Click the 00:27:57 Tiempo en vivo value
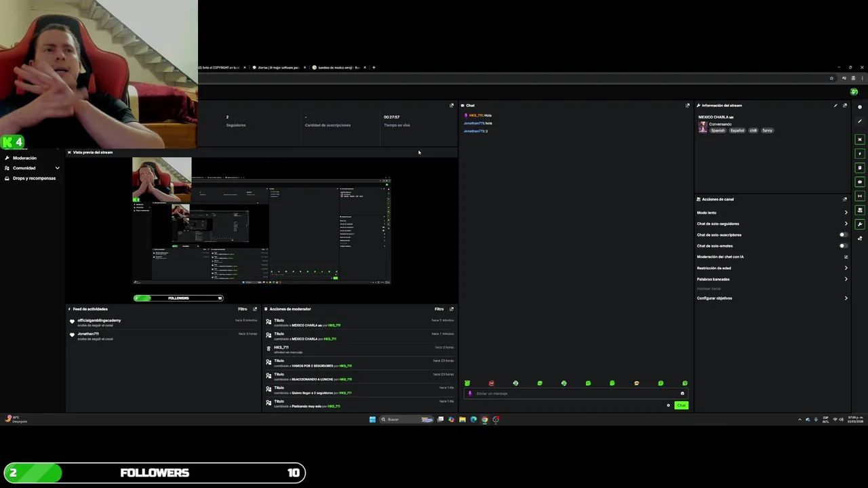This screenshot has width=868, height=488. tap(391, 117)
